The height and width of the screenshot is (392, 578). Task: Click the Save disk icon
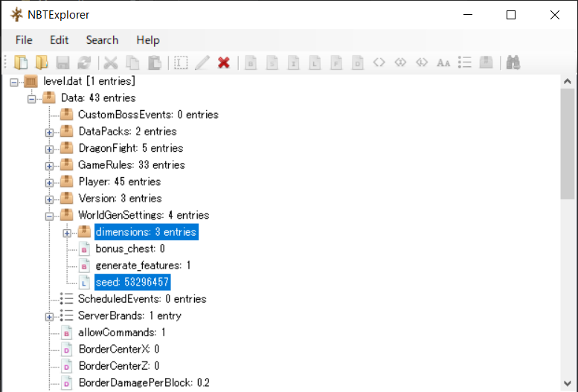click(63, 62)
